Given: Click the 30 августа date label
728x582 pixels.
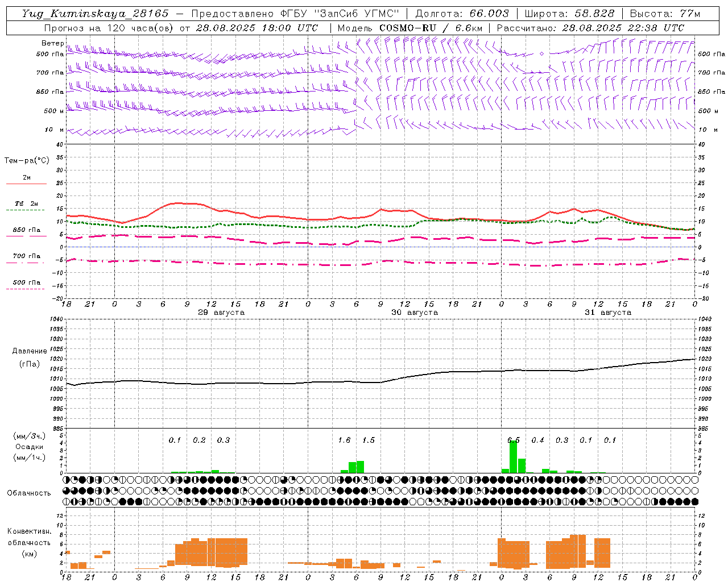Looking at the screenshot, I should pyautogui.click(x=415, y=313).
